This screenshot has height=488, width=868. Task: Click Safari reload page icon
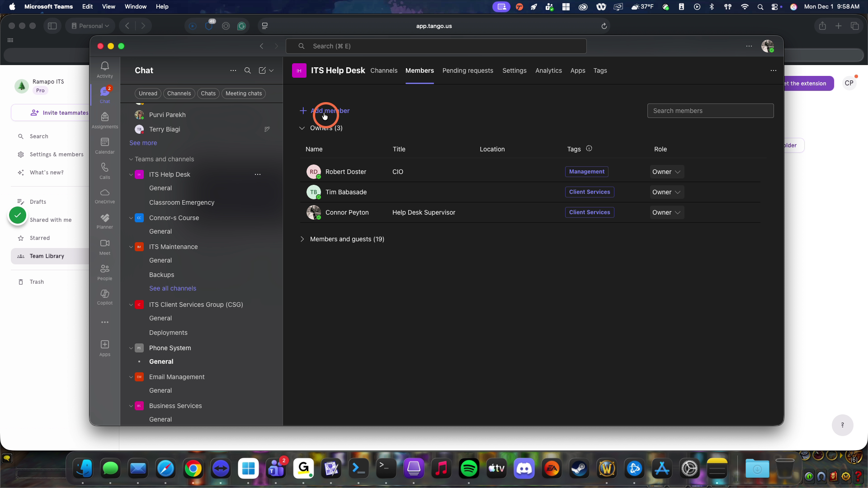(604, 26)
